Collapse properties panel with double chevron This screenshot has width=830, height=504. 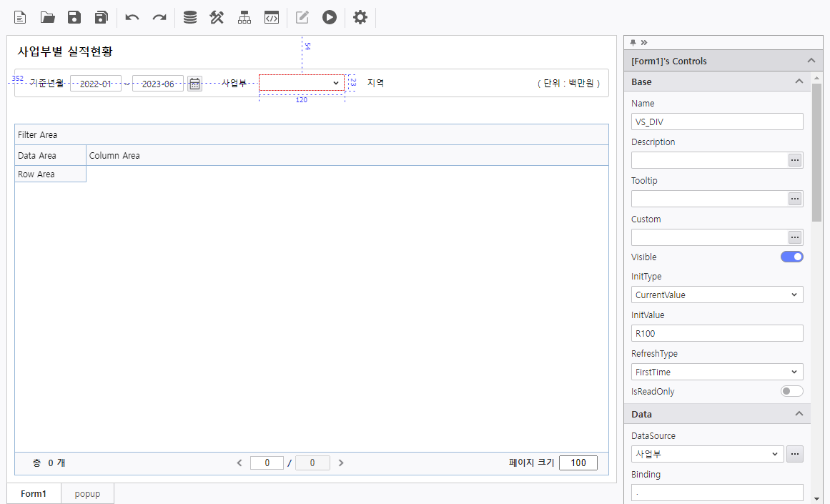tap(644, 42)
